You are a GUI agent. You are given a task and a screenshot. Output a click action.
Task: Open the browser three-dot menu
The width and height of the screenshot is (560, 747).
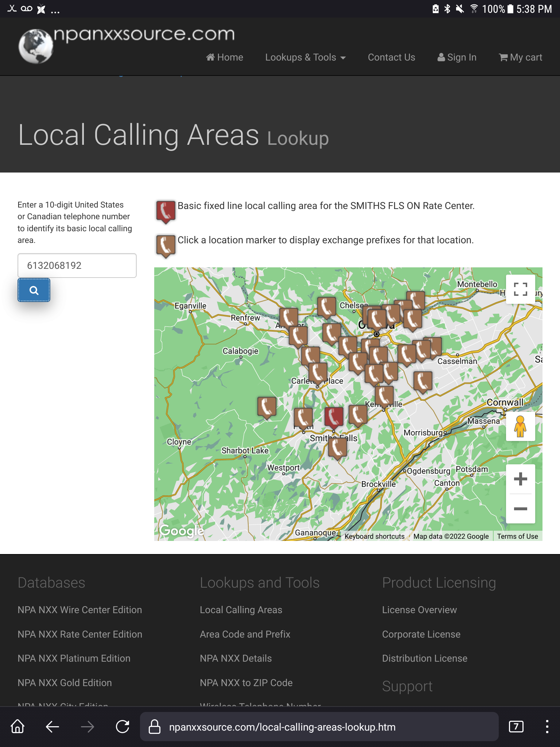point(547,727)
